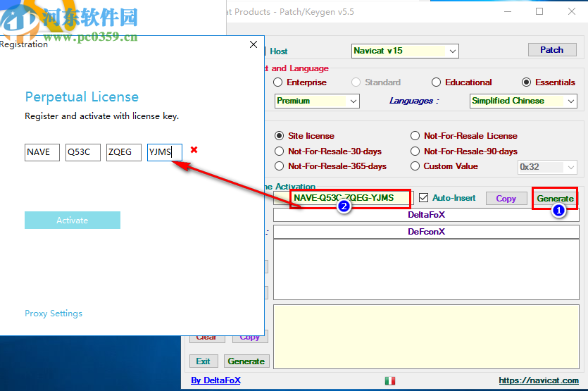Screen dimensions: 588x391
Task: Click the empty request code text area
Action: [x=426, y=269]
